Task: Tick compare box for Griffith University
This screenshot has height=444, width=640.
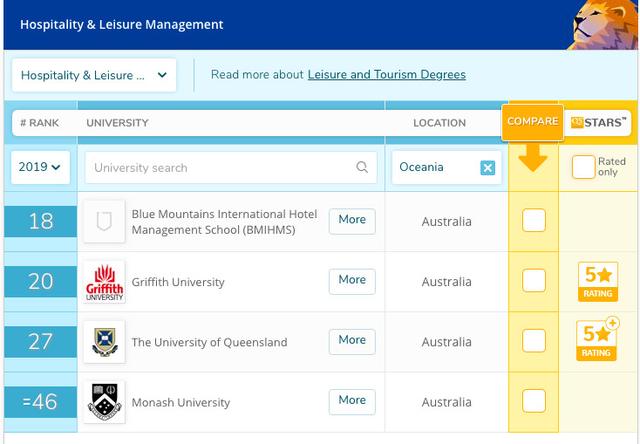Action: coord(533,280)
